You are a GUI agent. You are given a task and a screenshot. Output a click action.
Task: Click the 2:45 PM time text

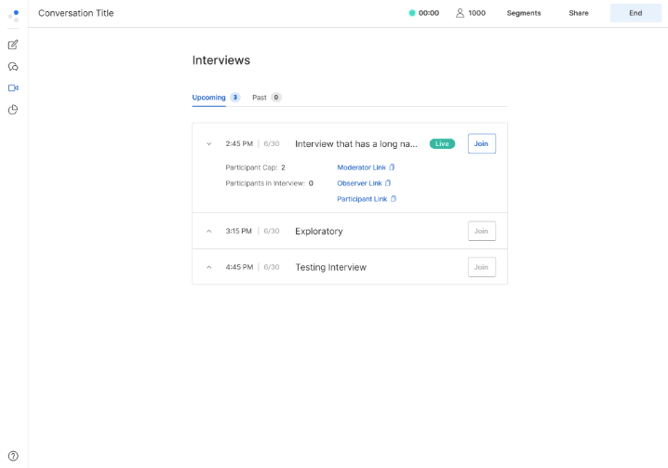(239, 144)
